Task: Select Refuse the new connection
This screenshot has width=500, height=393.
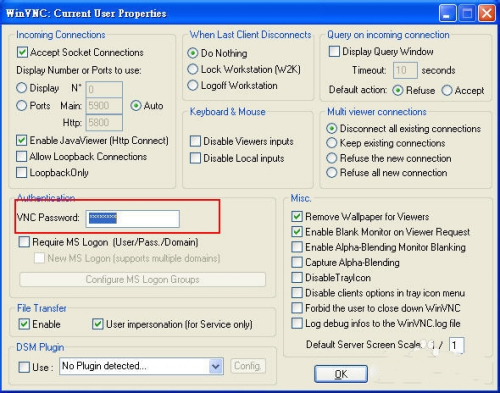Action: [331, 158]
